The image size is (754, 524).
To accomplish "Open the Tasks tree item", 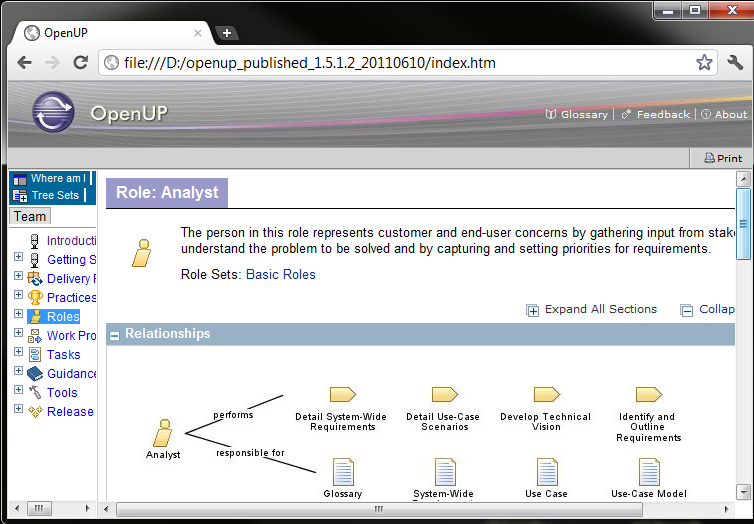I will (x=63, y=355).
